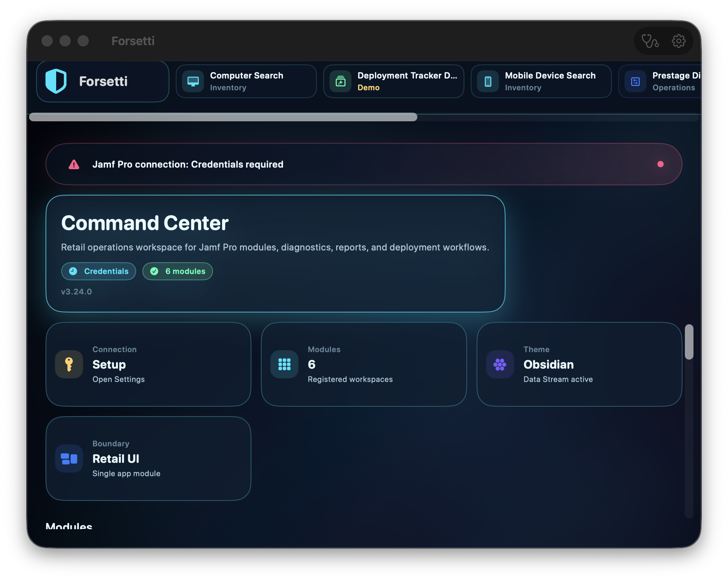Click the pink status dot in alert banner
Viewport: 728px width, 581px height.
(661, 164)
